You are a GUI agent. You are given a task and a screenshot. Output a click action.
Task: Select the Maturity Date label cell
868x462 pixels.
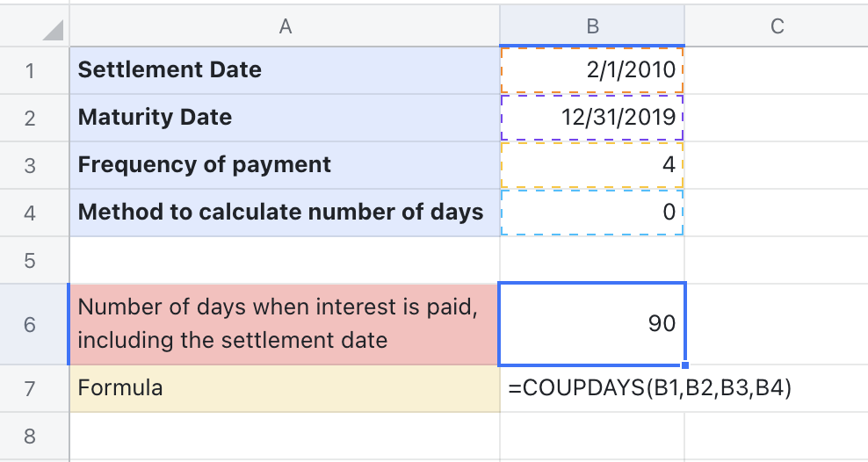pos(285,118)
